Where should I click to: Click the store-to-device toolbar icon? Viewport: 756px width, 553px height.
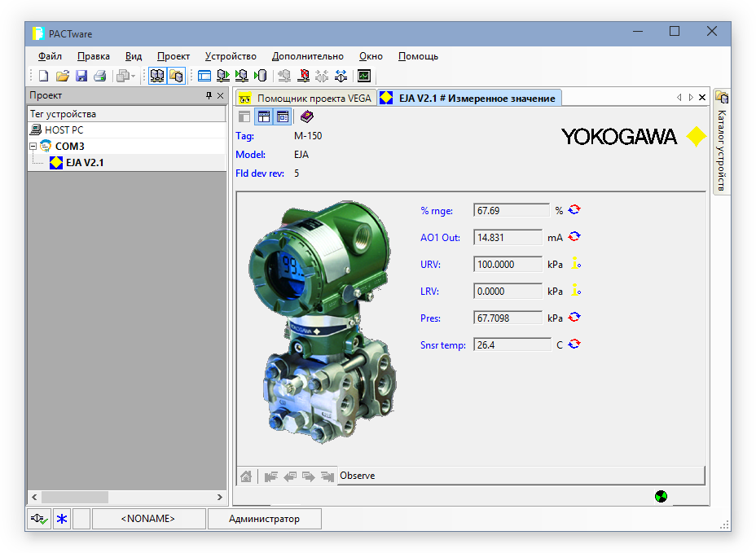coord(242,76)
